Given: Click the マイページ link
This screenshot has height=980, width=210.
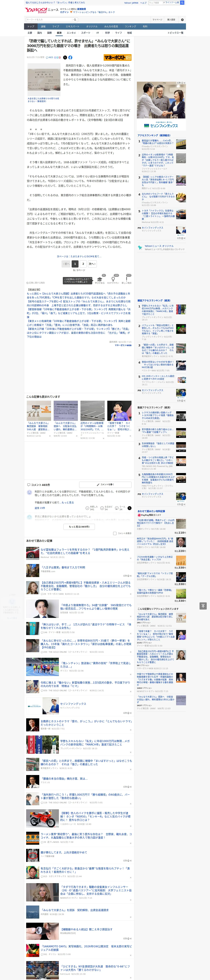Looking at the screenshot, I should (x=157, y=20).
